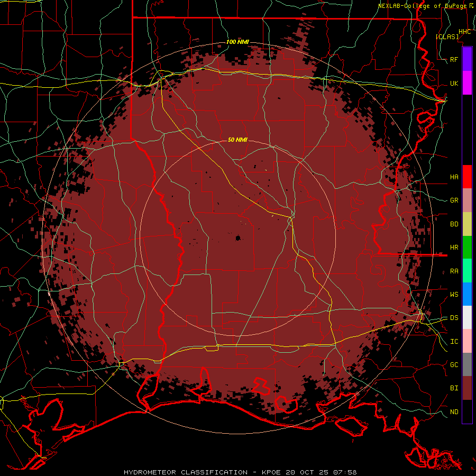This screenshot has width=476, height=476.
Task: Click the HR green legend swatch
Action: pos(467,248)
